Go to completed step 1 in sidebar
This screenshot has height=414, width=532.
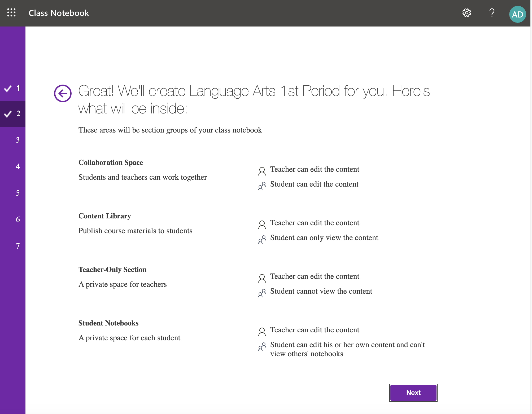point(13,88)
